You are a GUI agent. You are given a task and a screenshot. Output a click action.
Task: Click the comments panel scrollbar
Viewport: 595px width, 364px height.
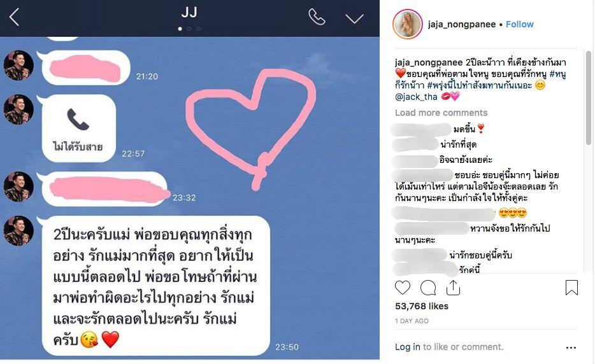pyautogui.click(x=589, y=98)
